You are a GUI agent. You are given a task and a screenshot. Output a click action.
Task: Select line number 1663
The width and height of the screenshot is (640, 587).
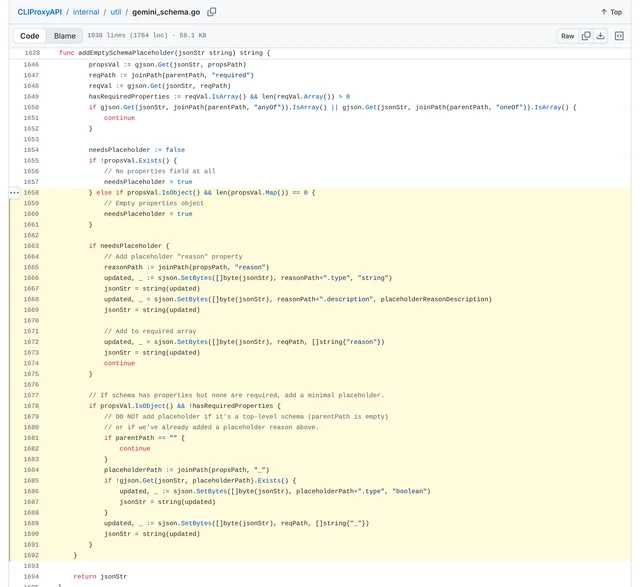[31, 246]
